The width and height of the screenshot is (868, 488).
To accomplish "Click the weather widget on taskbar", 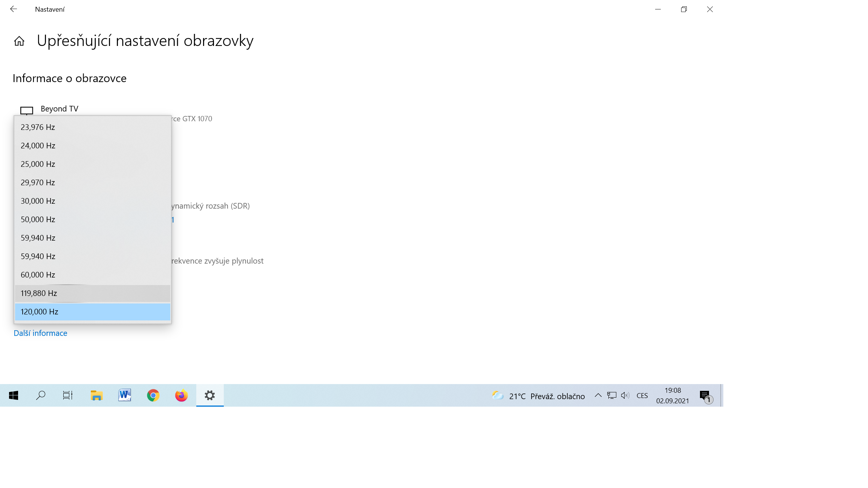I will (x=539, y=396).
